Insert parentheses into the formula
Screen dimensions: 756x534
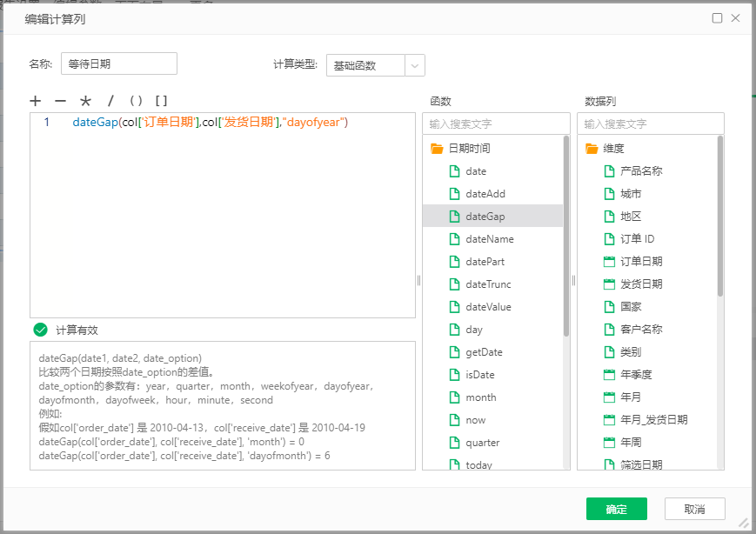coord(136,101)
